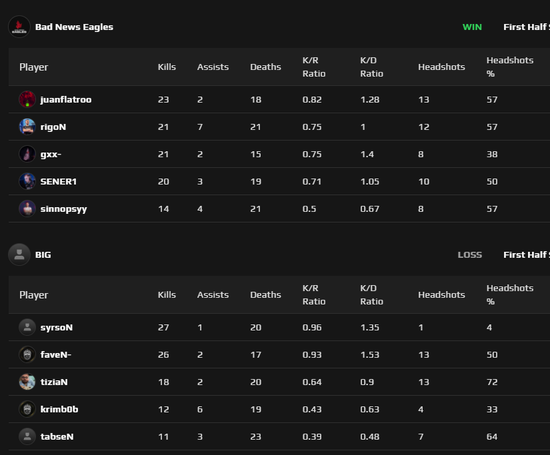
Task: Sort Bad News Eagles table by Player
Action: [x=34, y=67]
